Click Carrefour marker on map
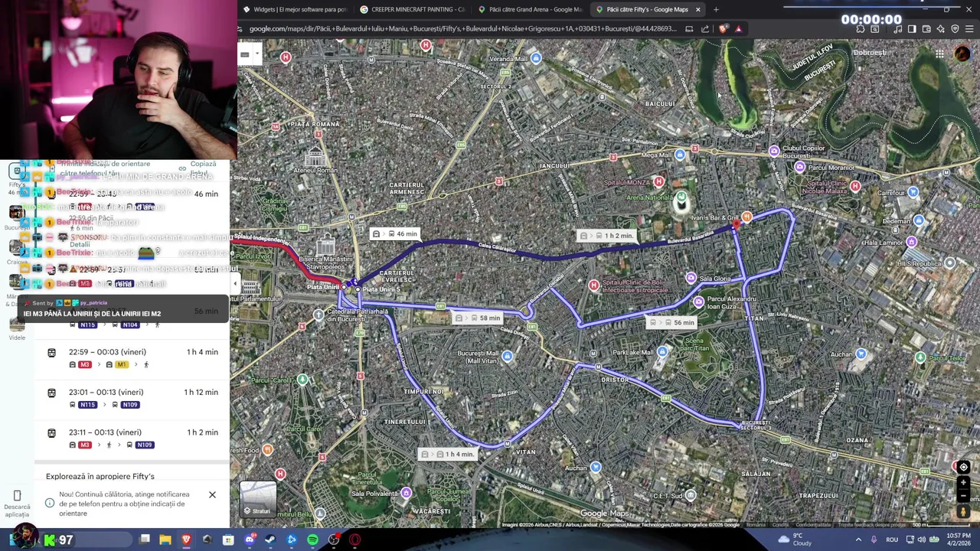Screen dimensions: 980x551 (x=913, y=193)
